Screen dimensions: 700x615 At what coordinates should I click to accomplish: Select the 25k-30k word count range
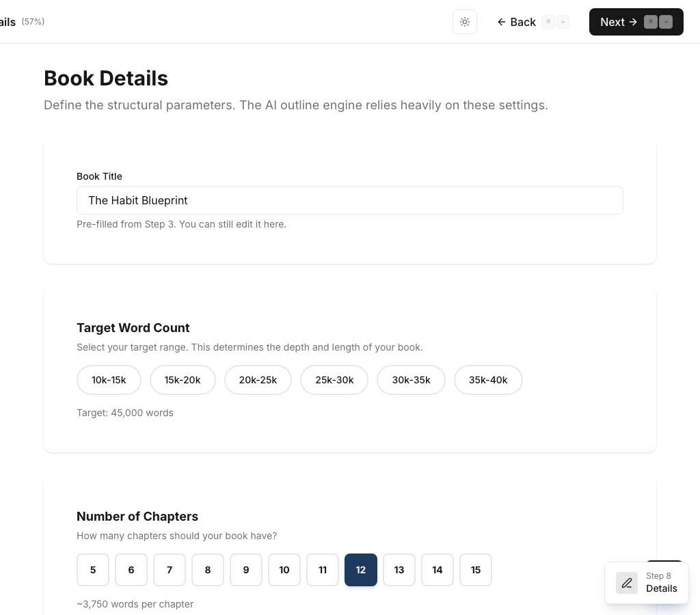pos(334,380)
